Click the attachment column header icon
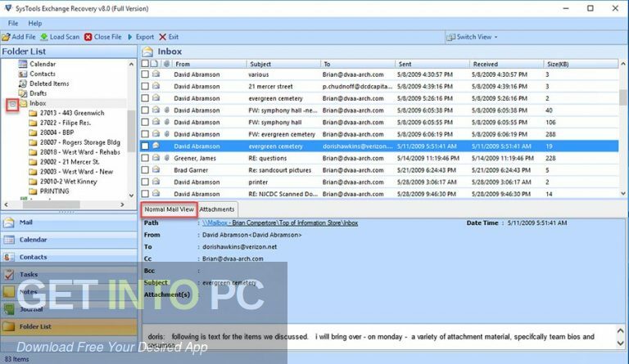 pos(166,64)
